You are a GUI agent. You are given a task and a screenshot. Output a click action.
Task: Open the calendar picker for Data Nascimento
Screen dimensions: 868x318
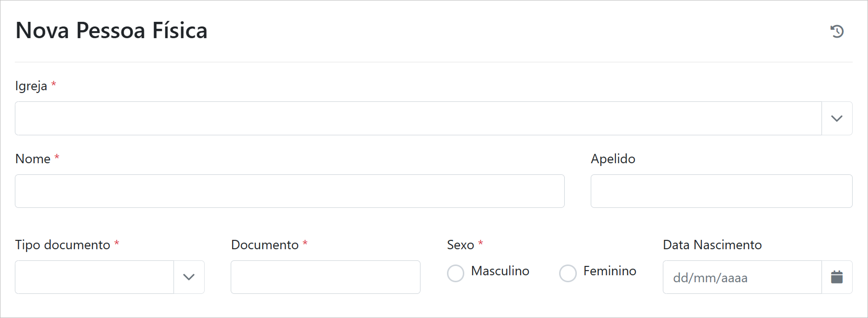tap(837, 277)
